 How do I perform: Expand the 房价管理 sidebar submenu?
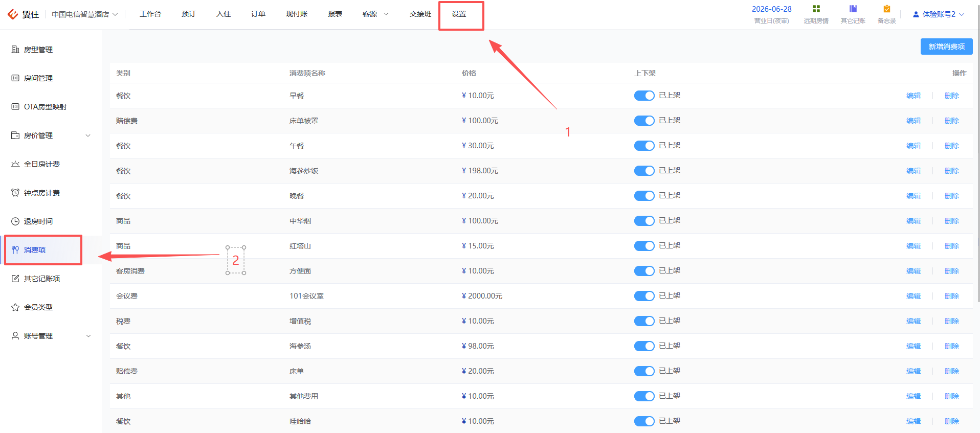click(x=51, y=135)
